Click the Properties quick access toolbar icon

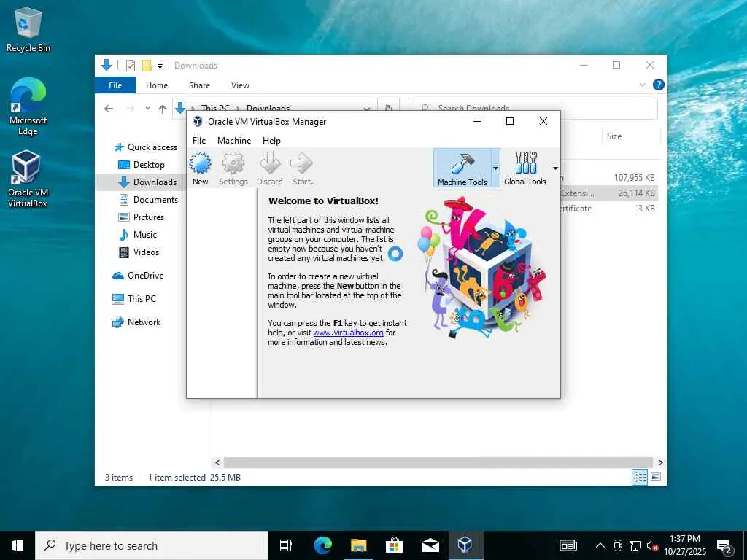(131, 66)
